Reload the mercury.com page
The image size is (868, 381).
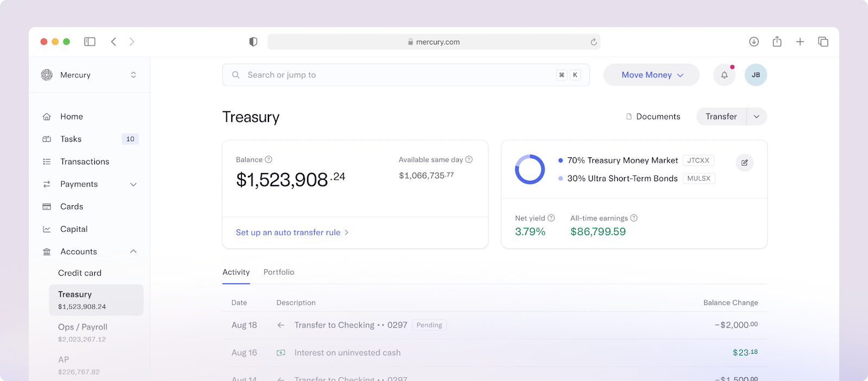point(593,42)
